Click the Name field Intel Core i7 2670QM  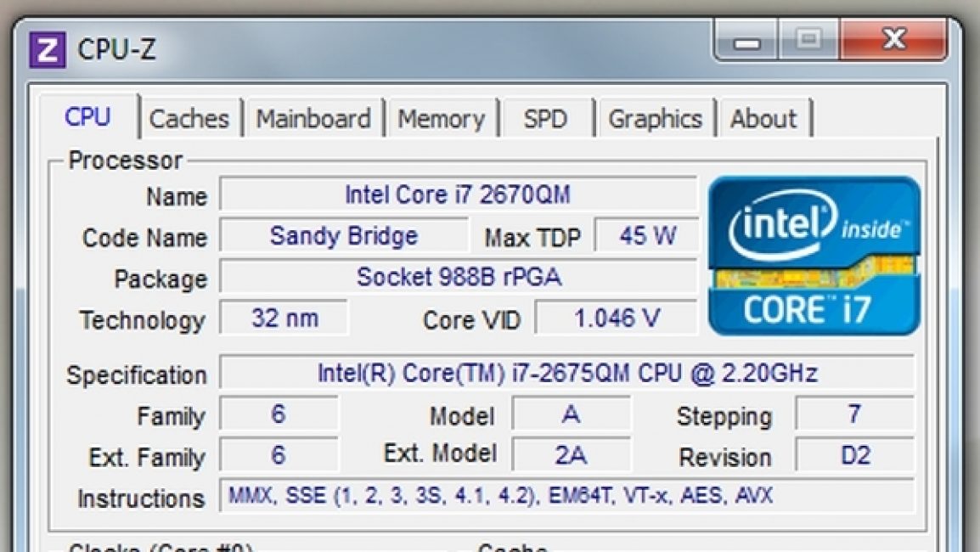[x=458, y=194]
